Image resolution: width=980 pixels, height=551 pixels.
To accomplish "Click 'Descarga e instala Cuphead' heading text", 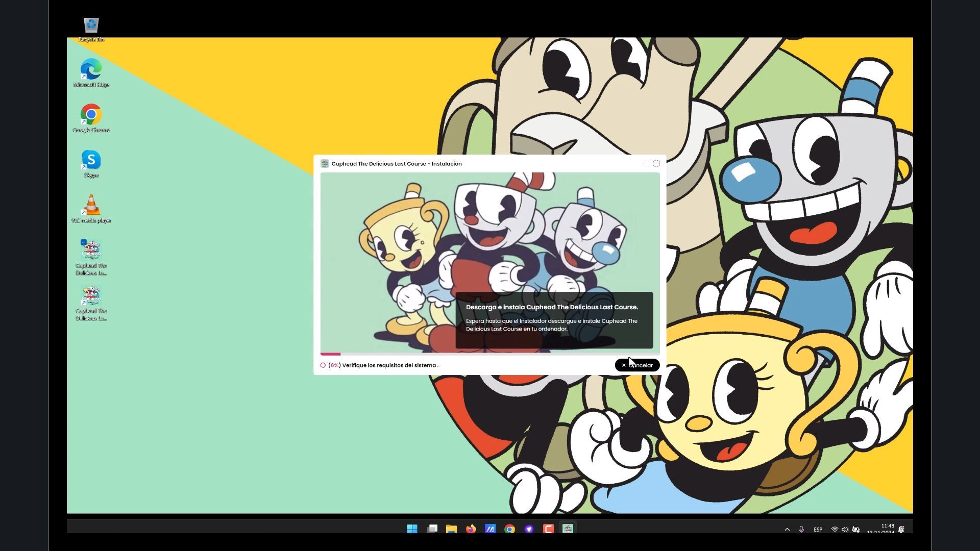I will click(552, 307).
